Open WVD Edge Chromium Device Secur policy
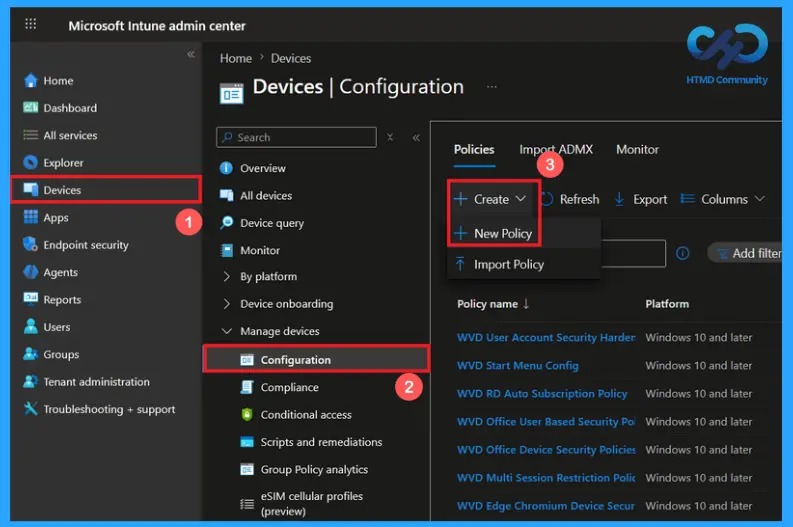 click(x=545, y=505)
